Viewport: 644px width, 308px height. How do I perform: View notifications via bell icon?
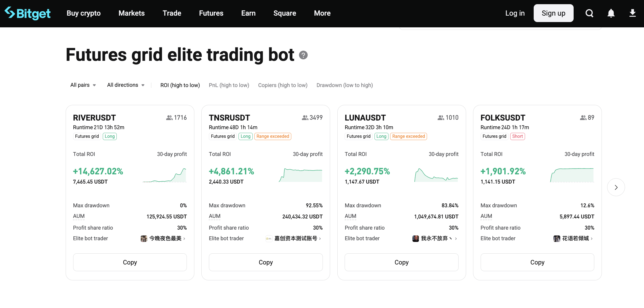(x=611, y=13)
